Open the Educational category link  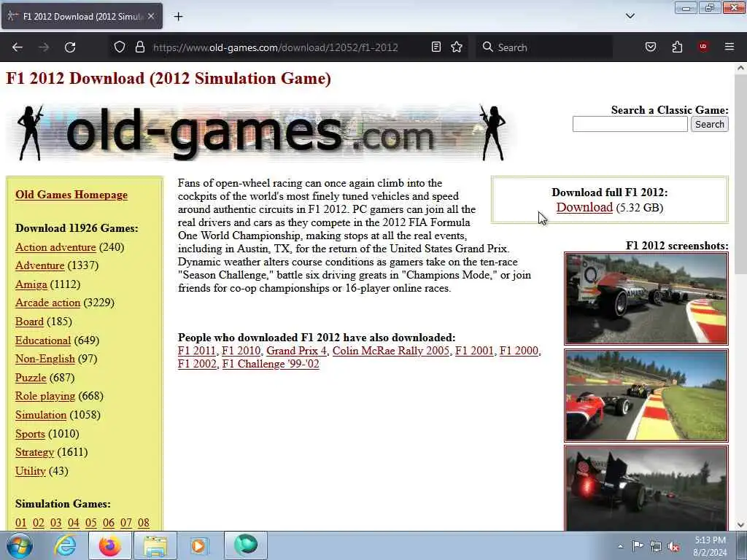pyautogui.click(x=43, y=341)
